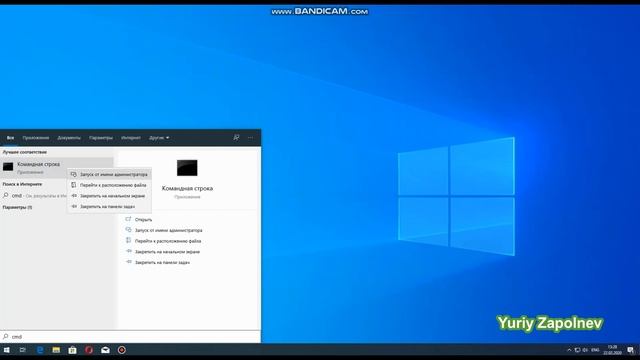
Task: Expand the Другие filter dropdown
Action: click(159, 138)
